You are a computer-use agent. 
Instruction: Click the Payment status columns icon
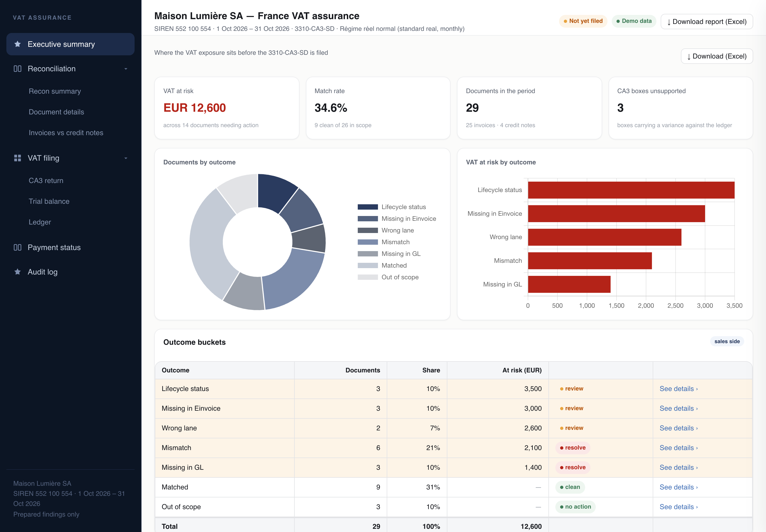click(x=18, y=247)
